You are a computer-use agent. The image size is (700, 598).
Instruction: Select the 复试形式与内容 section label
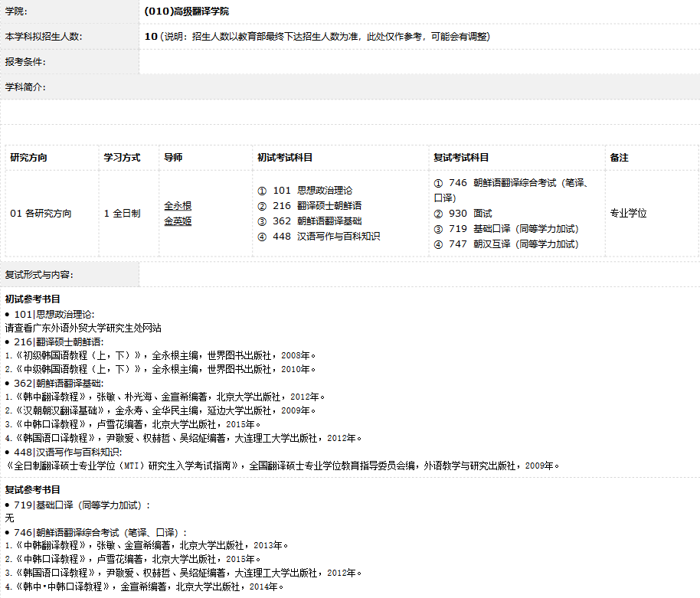tap(39, 275)
